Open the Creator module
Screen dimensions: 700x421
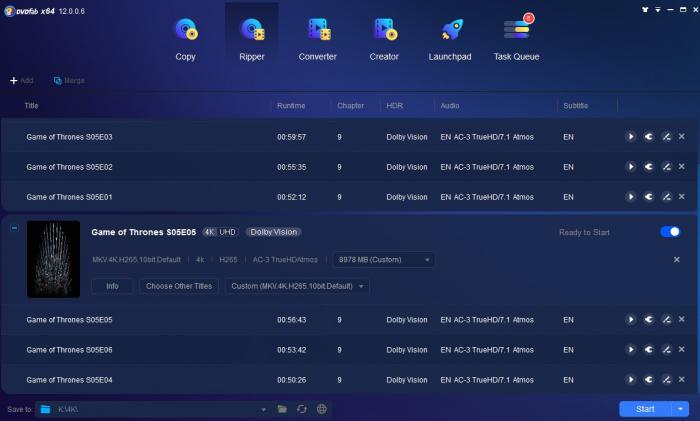384,39
